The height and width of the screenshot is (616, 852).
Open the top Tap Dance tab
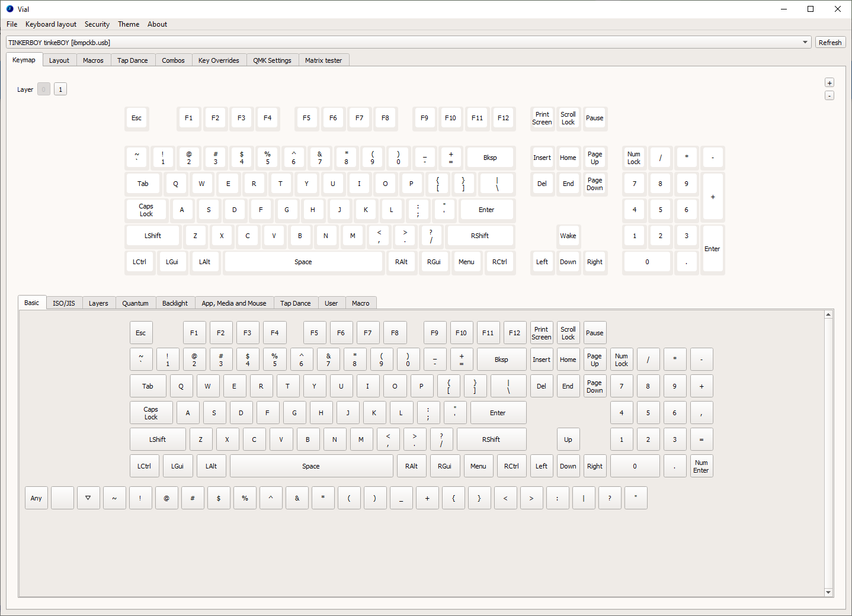(133, 60)
